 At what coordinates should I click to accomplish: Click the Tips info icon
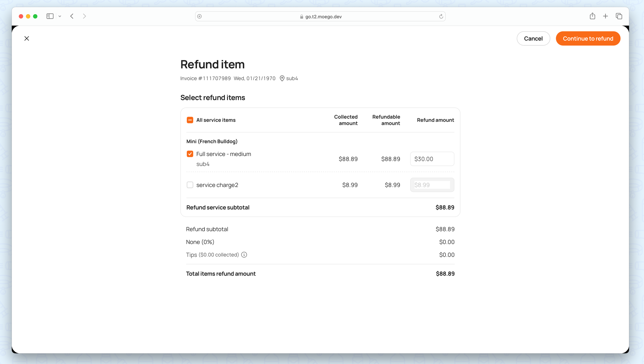coord(244,255)
